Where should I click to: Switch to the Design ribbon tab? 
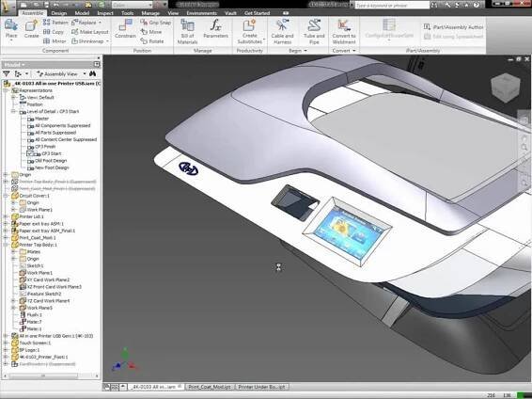tap(59, 13)
